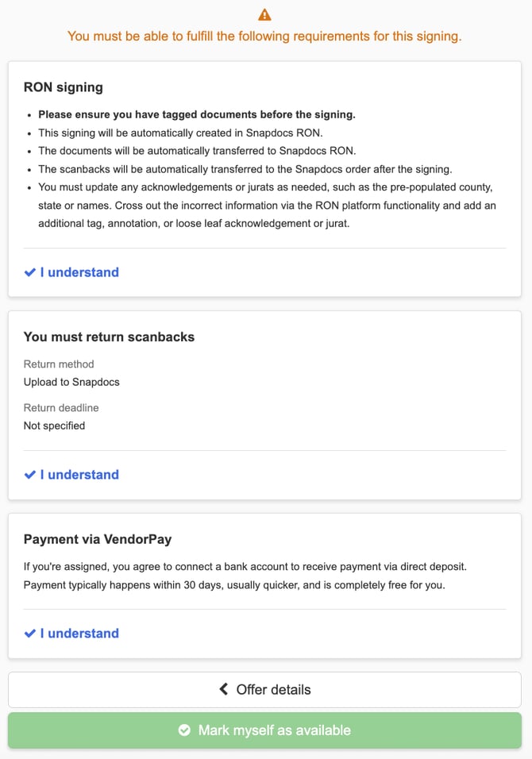Click the circled check icon on green button
The image size is (532, 759).
(x=184, y=730)
